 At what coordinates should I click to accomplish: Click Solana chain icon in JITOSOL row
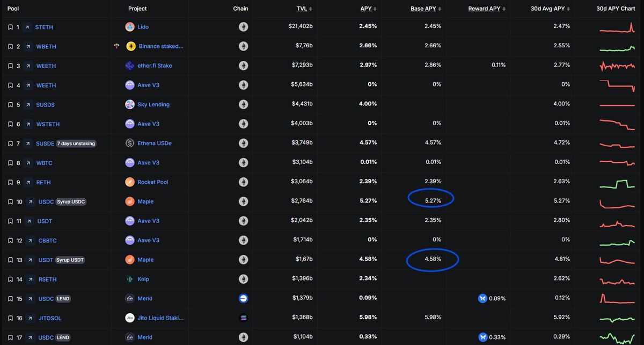(x=243, y=318)
